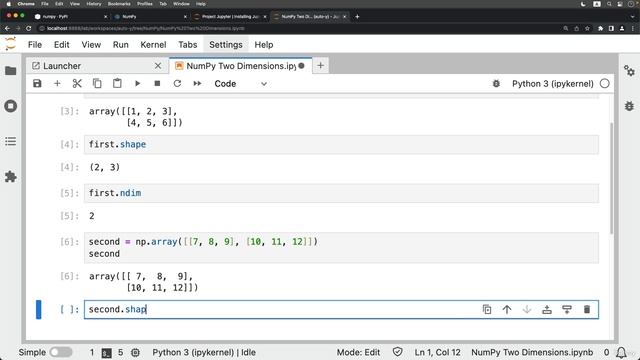Go back in Chrome

pyautogui.click(x=7, y=28)
